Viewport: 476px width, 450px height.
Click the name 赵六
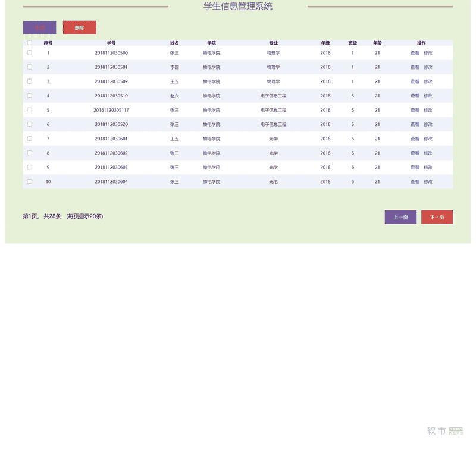coord(174,96)
